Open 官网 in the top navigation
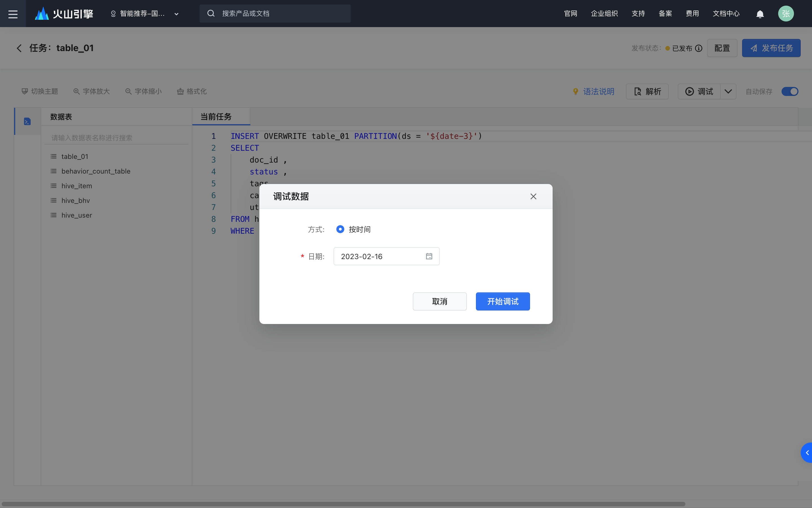Screen dimensions: 812x508 point(570,14)
